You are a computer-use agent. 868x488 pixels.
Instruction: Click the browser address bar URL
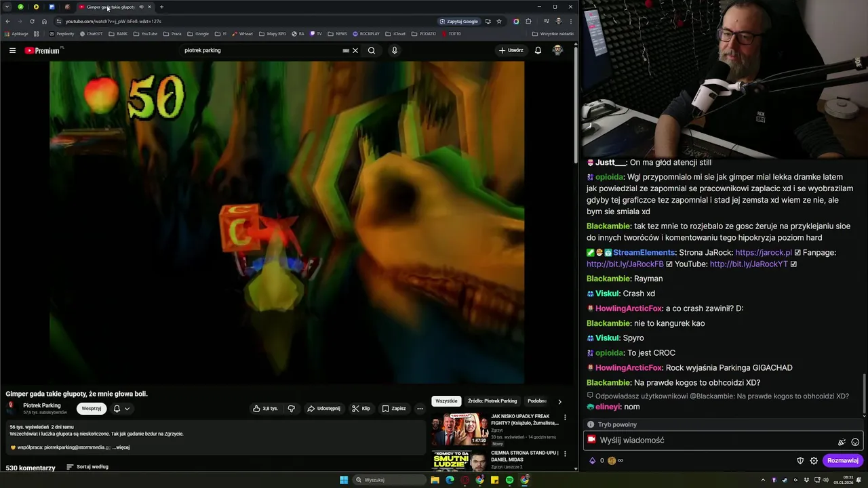coord(114,21)
